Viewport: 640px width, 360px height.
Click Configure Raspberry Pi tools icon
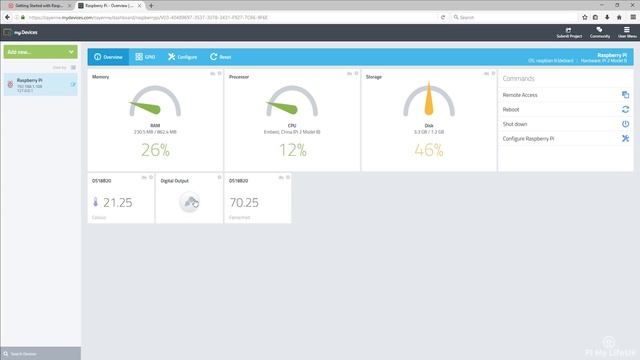pyautogui.click(x=625, y=138)
